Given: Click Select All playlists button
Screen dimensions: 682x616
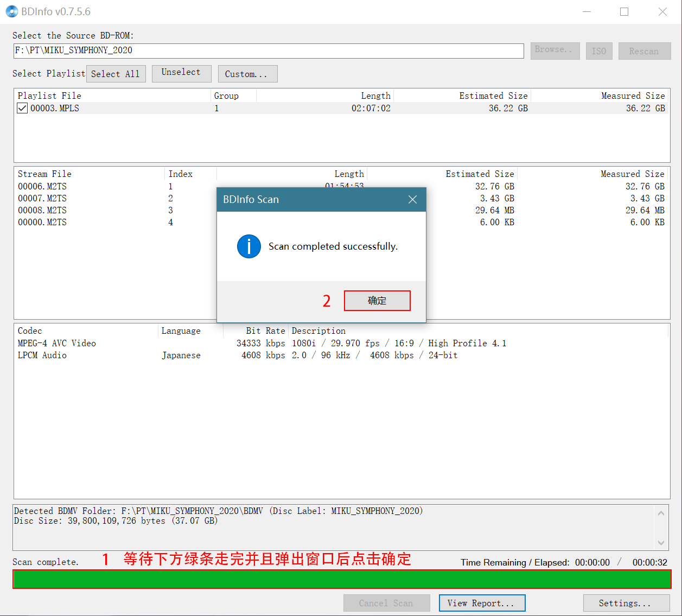Looking at the screenshot, I should tap(116, 74).
